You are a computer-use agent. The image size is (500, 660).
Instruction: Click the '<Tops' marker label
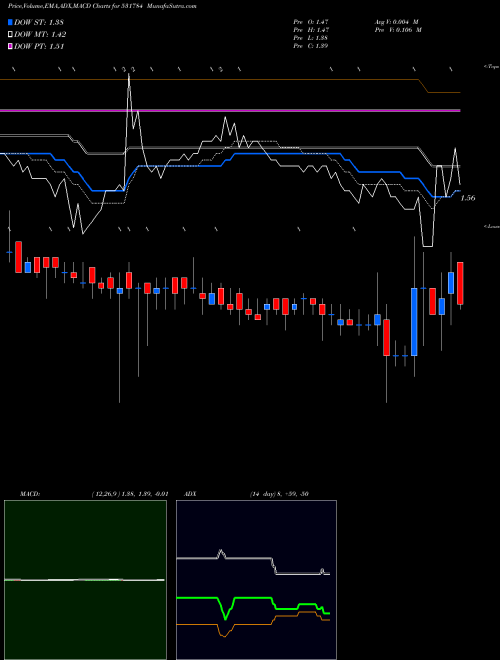(x=491, y=67)
